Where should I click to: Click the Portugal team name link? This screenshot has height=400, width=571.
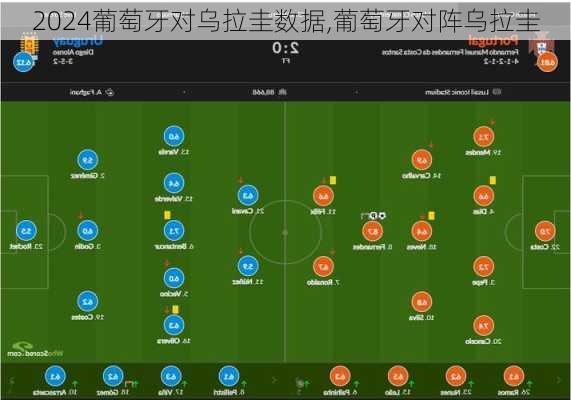click(493, 40)
